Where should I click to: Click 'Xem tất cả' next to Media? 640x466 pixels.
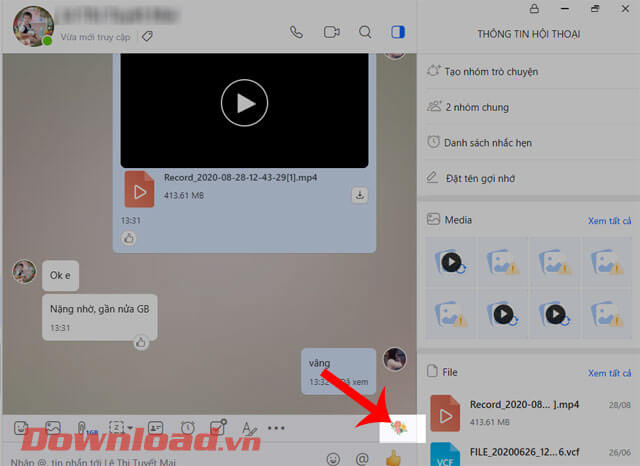[609, 221]
